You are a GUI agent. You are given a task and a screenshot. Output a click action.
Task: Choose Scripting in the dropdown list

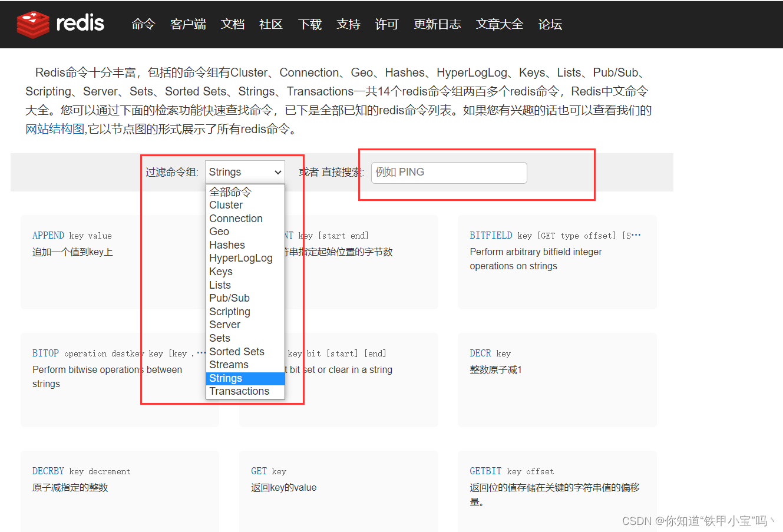[245, 312]
